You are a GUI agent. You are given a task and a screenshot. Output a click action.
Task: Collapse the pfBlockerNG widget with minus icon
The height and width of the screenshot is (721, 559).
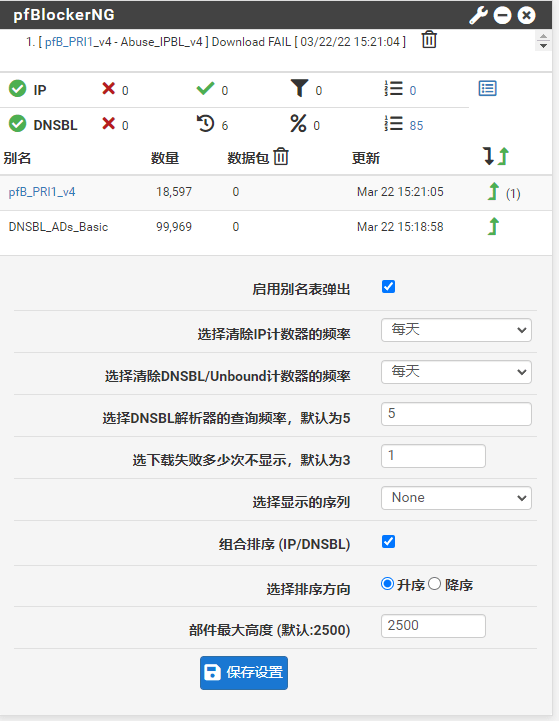(x=502, y=15)
